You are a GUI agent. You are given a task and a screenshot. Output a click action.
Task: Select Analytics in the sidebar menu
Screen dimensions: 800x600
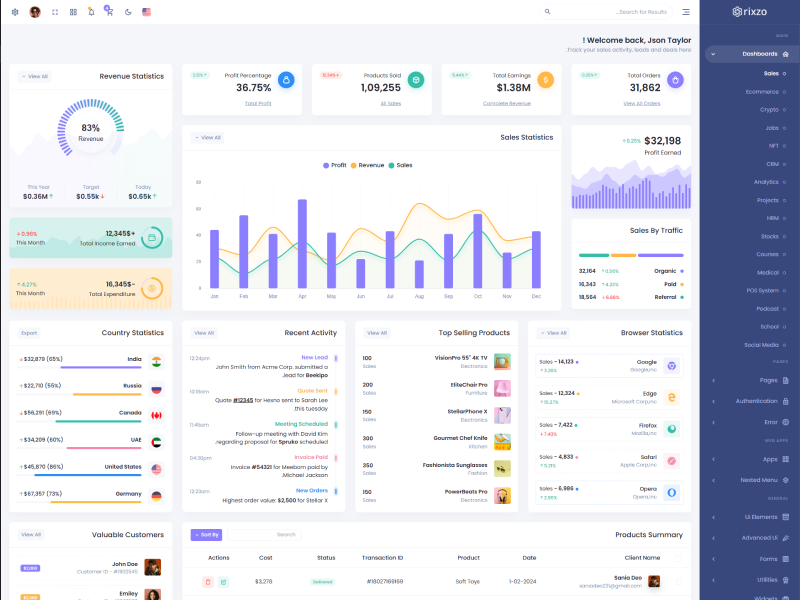pyautogui.click(x=766, y=182)
